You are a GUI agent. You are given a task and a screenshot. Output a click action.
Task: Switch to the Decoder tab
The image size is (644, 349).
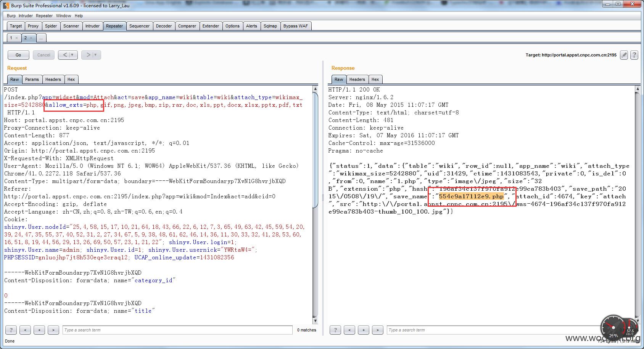(164, 26)
